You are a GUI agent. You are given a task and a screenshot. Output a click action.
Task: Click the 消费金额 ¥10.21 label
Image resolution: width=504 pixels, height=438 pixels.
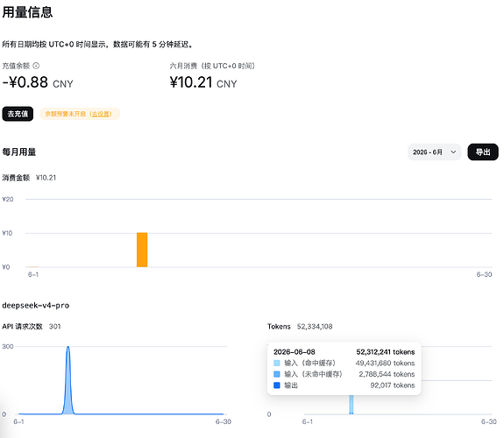(29, 178)
